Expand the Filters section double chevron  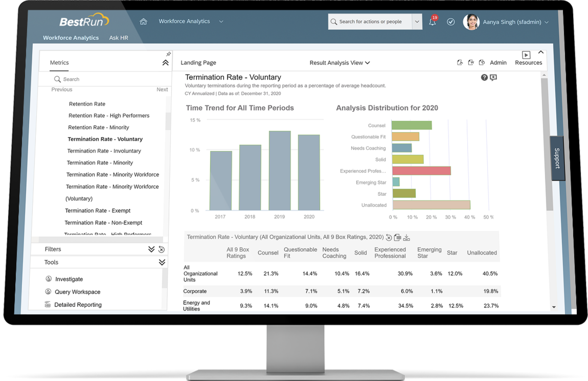(x=151, y=249)
